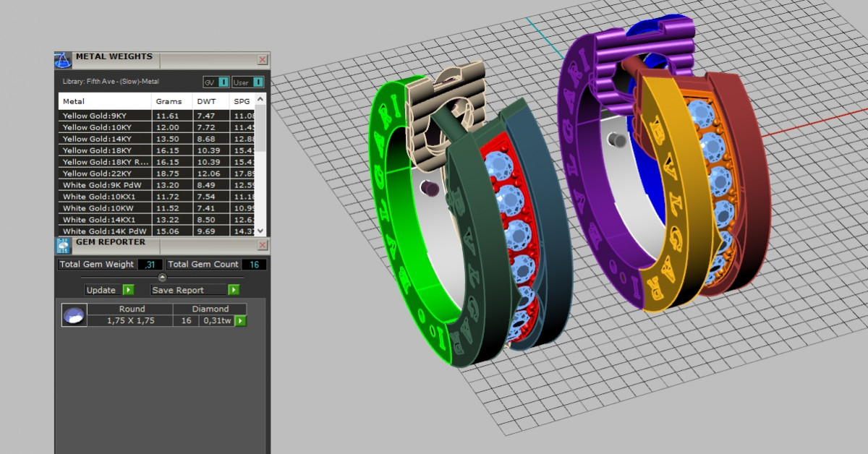Click the Round gem shape cell
This screenshot has height=454, width=868.
point(131,309)
